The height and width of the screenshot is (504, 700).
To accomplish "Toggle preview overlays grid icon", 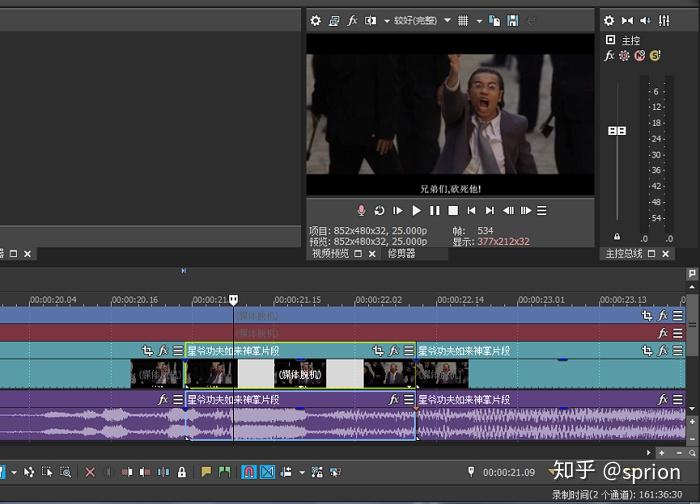I will point(463,21).
